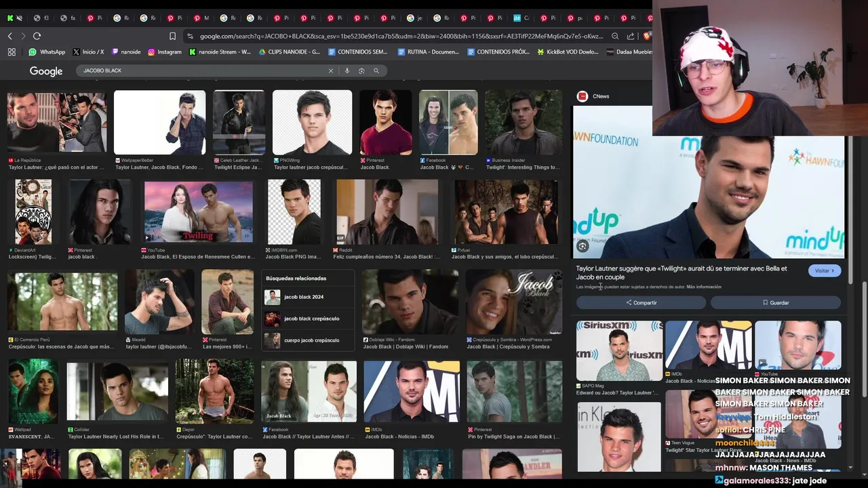Screen dimensions: 868x488
Task: Open the Inicio / X bookmark
Action: [87, 52]
